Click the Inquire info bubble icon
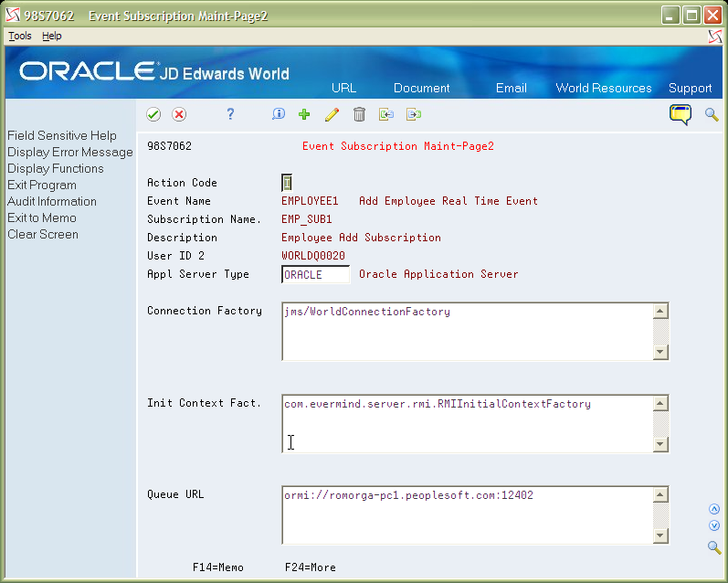Screen dimensions: 728x583 coord(279,114)
